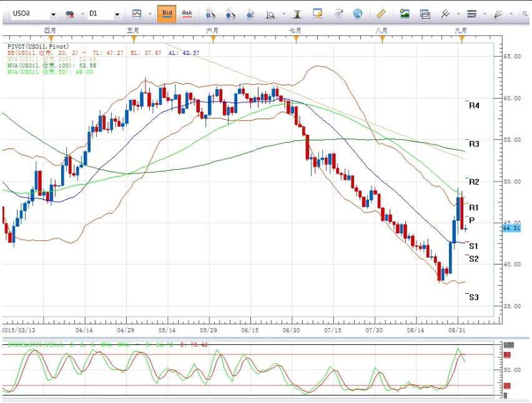Expand the horizontal lines options arrow
The image size is (532, 403).
(x=485, y=14)
